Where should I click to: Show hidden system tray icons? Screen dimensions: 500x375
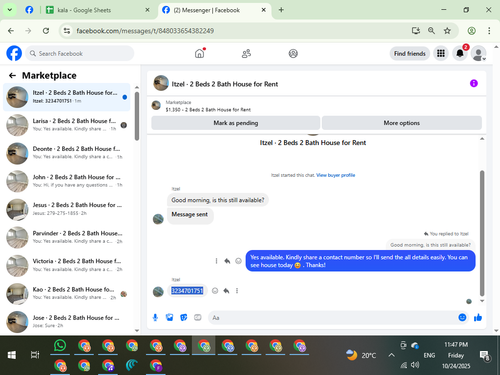tap(392, 355)
